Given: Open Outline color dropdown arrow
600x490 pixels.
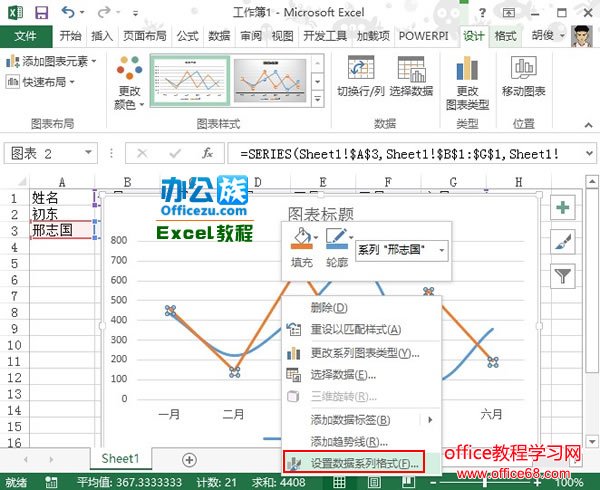Looking at the screenshot, I should pos(351,237).
